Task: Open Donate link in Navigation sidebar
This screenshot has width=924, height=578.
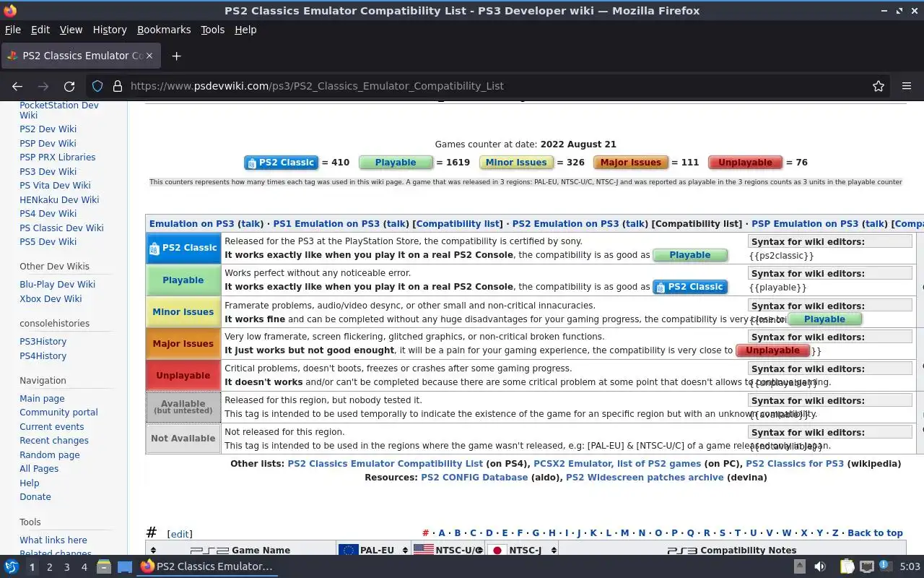Action: click(x=35, y=497)
